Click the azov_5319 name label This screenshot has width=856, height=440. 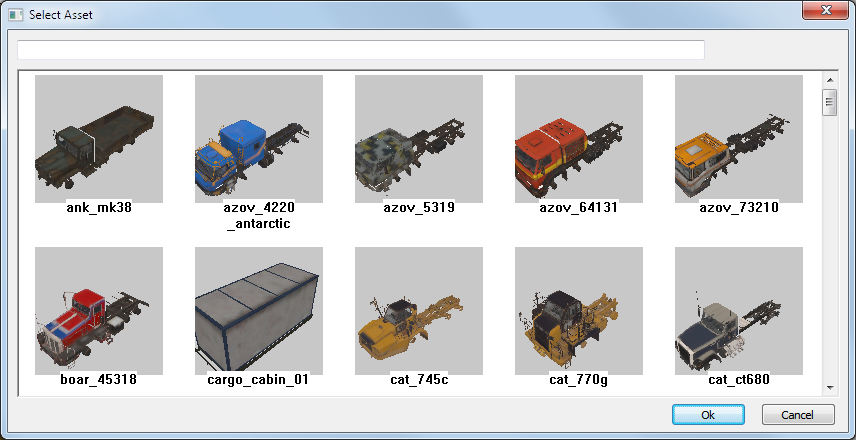click(419, 208)
